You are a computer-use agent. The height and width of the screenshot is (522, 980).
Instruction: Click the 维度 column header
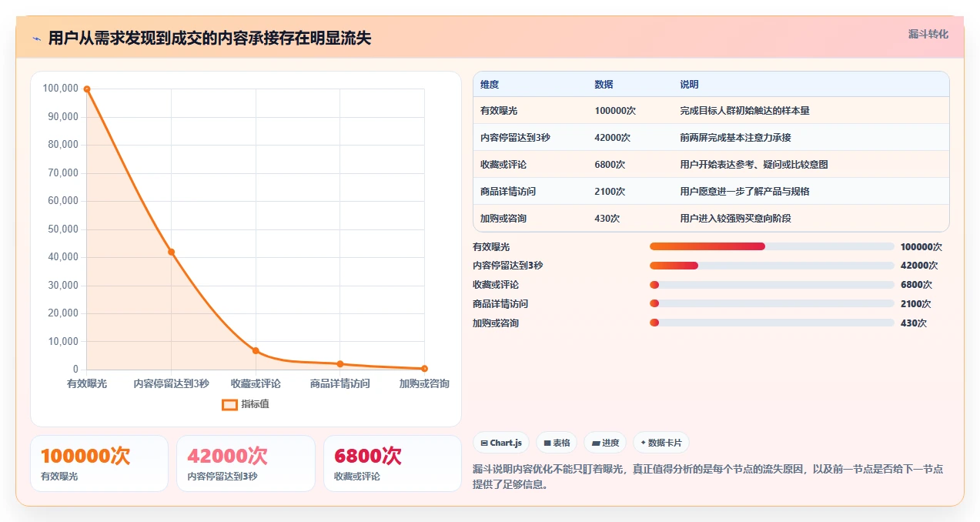point(490,85)
